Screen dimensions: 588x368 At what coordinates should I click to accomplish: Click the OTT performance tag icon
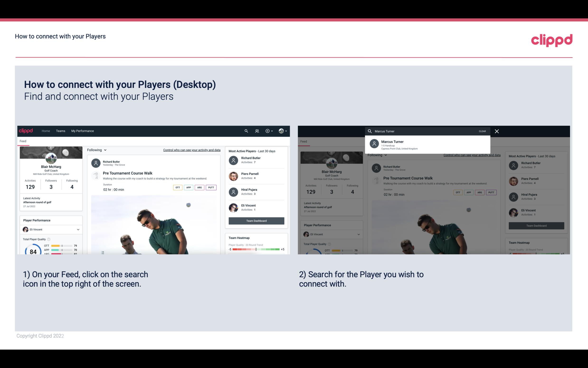click(x=177, y=187)
